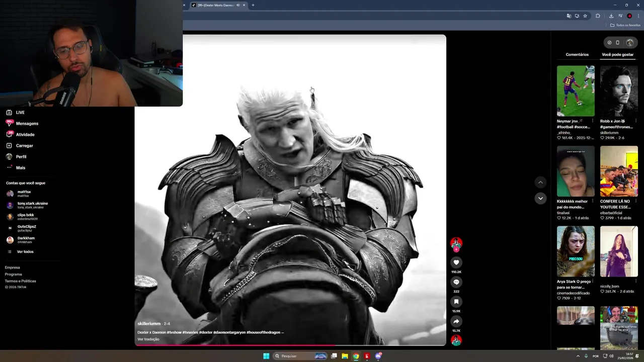Click the Chrome translate page icon
Viewport: 644px width, 362px height.
click(569, 16)
